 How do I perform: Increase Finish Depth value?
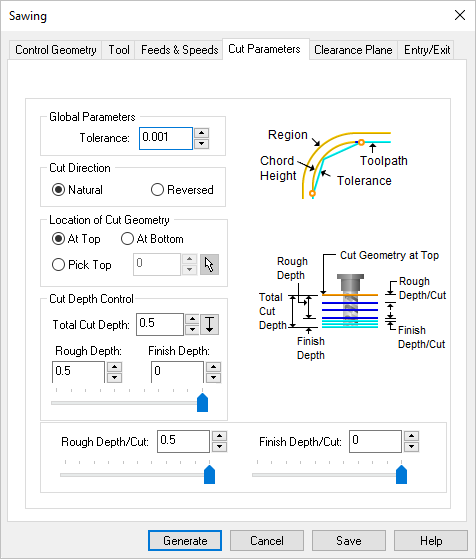[x=214, y=367]
